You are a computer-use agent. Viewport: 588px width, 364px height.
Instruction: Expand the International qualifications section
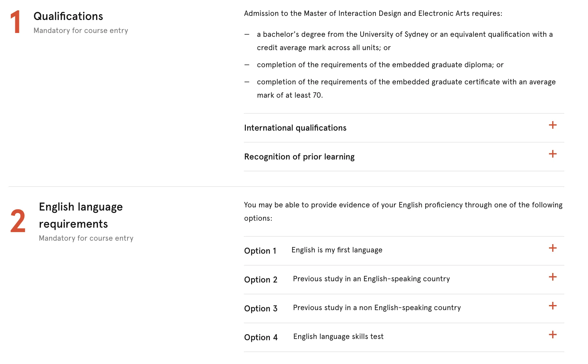(x=295, y=128)
